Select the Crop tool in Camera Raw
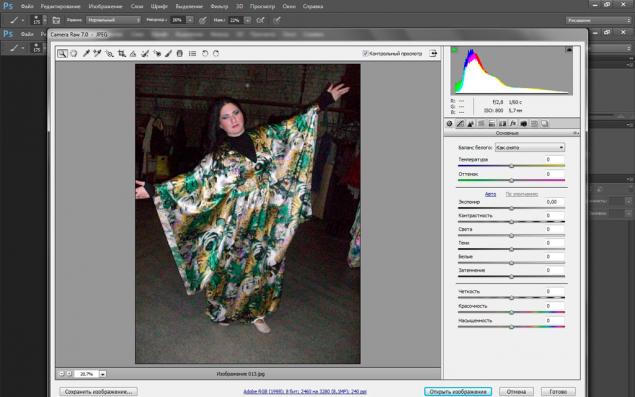The height and width of the screenshot is (397, 635). 121,53
